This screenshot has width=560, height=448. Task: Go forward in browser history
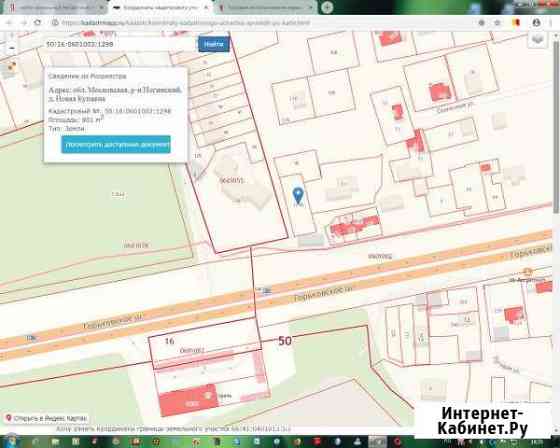[x=24, y=23]
